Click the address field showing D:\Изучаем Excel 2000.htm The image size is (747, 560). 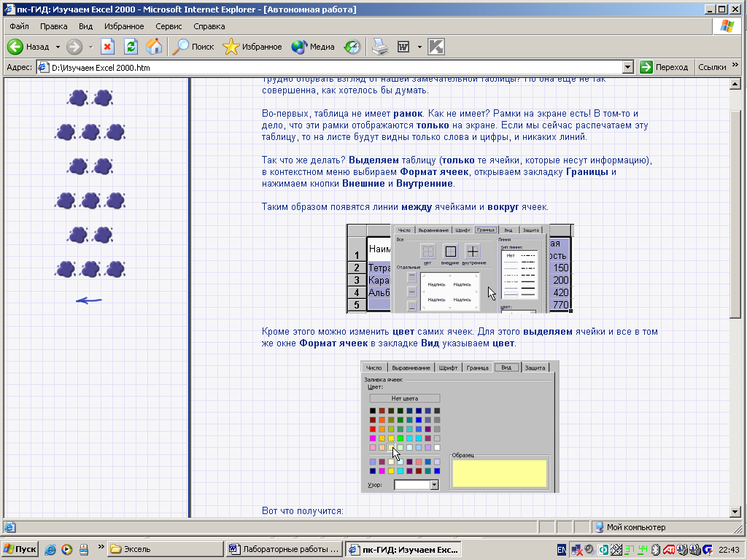tap(329, 68)
